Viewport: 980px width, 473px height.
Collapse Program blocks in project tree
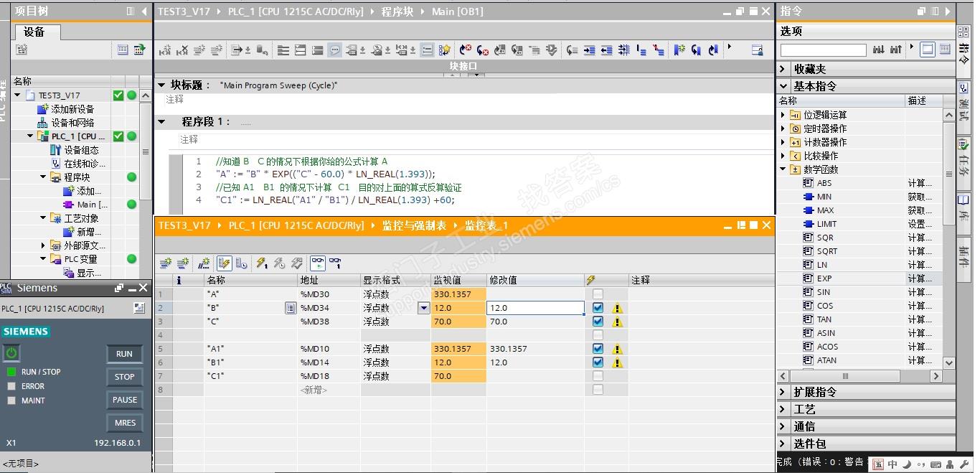click(x=43, y=177)
